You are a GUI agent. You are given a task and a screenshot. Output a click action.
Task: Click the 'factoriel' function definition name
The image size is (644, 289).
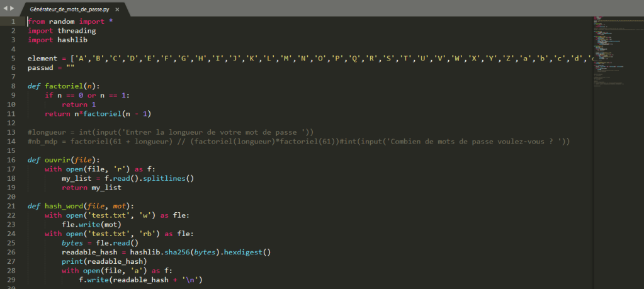pos(64,86)
